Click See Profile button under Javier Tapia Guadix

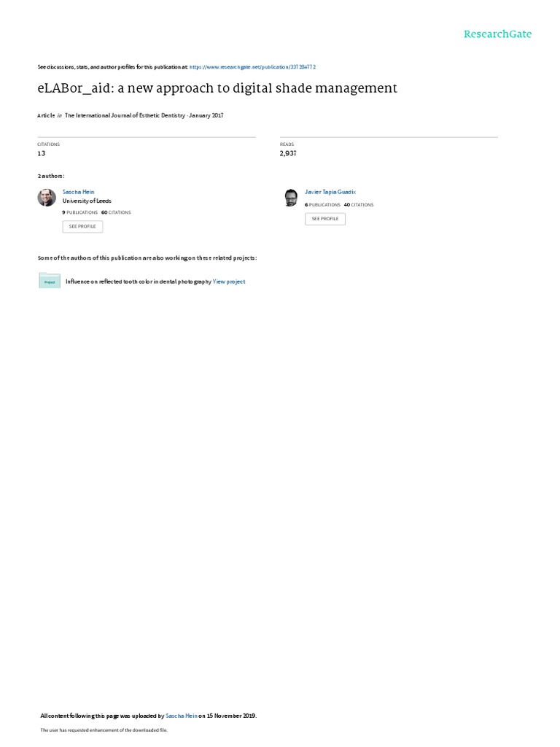pyautogui.click(x=325, y=219)
